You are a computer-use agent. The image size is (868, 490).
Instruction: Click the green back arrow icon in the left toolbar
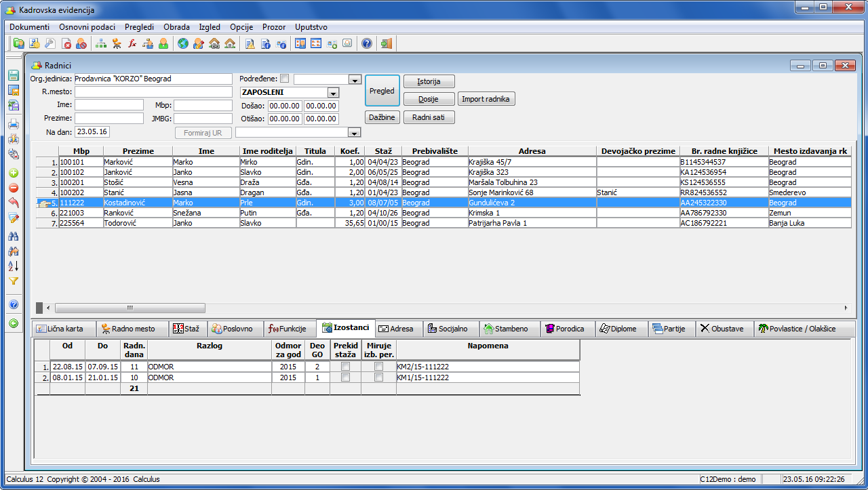click(x=14, y=323)
